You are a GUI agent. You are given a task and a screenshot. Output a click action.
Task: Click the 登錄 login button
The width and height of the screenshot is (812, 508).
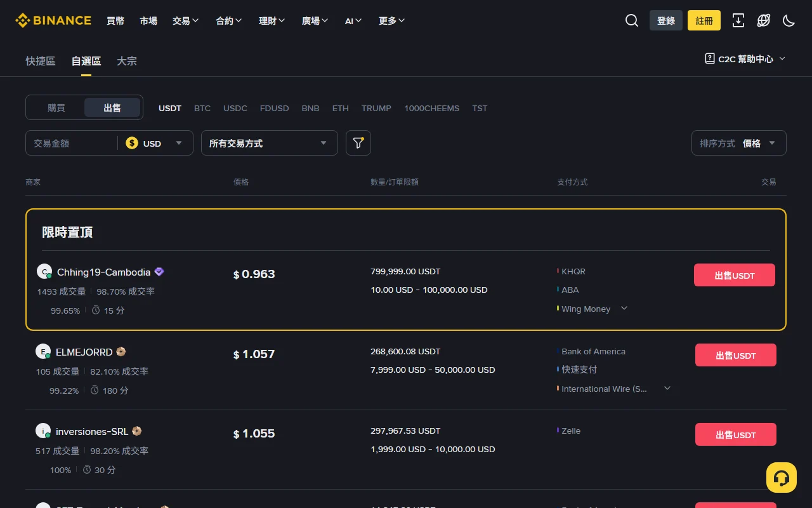tap(666, 20)
